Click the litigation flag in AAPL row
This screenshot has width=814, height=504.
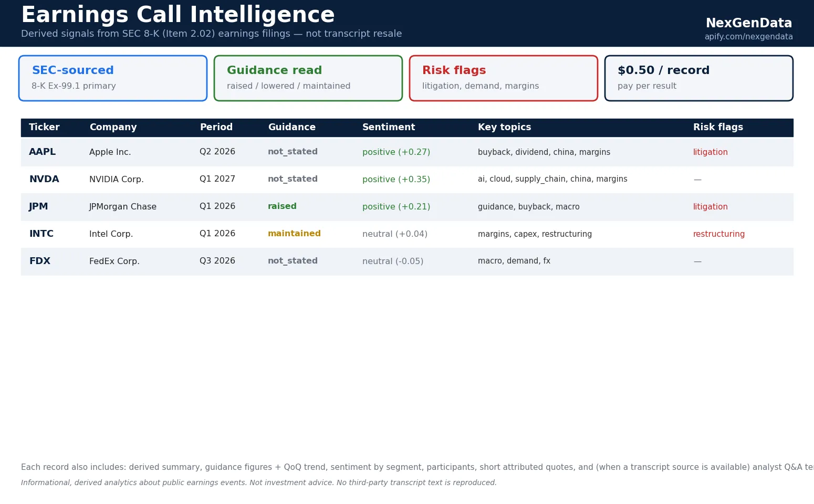[711, 152]
